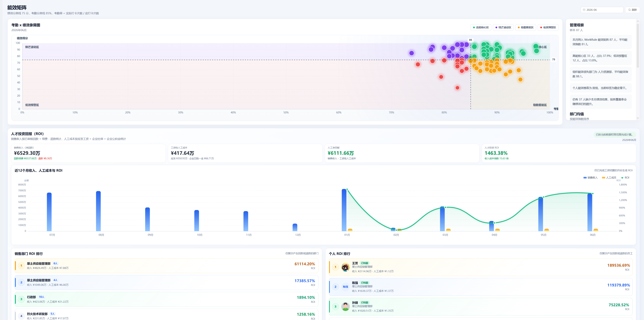Toggle the 高能核心区 legend chip
Viewport: 644px width, 320px height.
tap(481, 28)
